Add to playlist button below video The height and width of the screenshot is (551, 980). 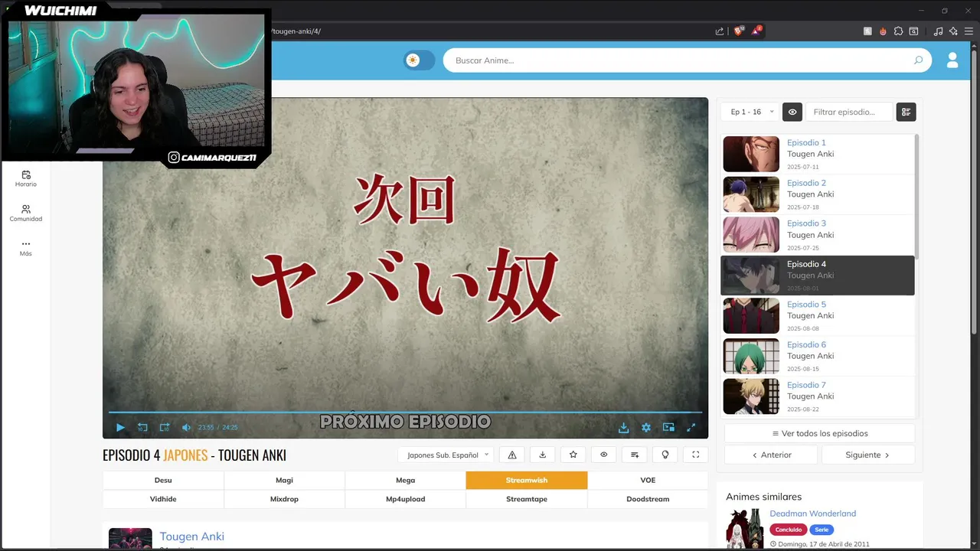tap(635, 455)
